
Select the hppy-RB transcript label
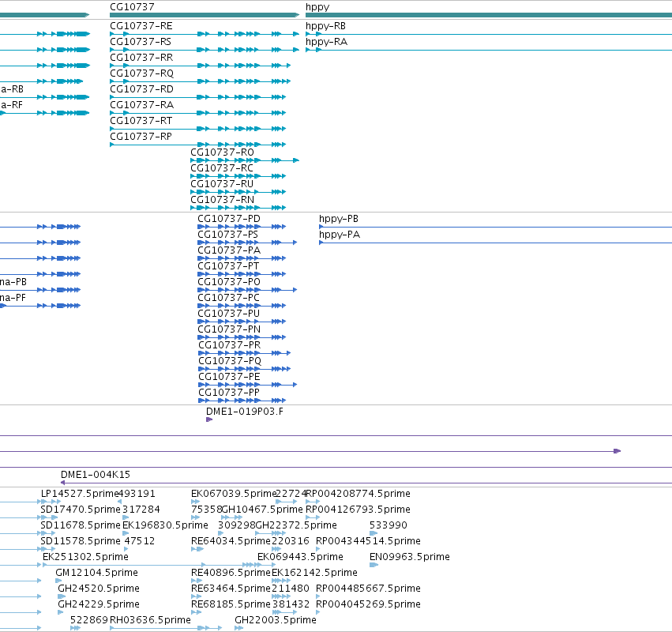[325, 27]
